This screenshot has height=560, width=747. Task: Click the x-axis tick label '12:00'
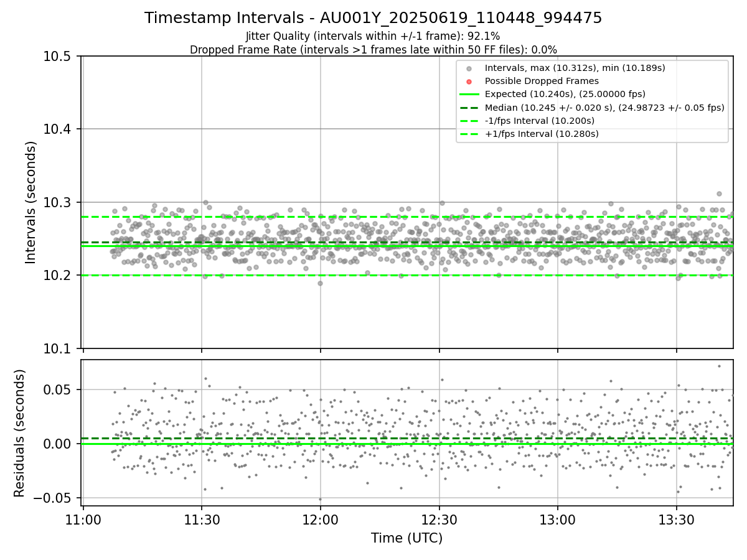[321, 520]
